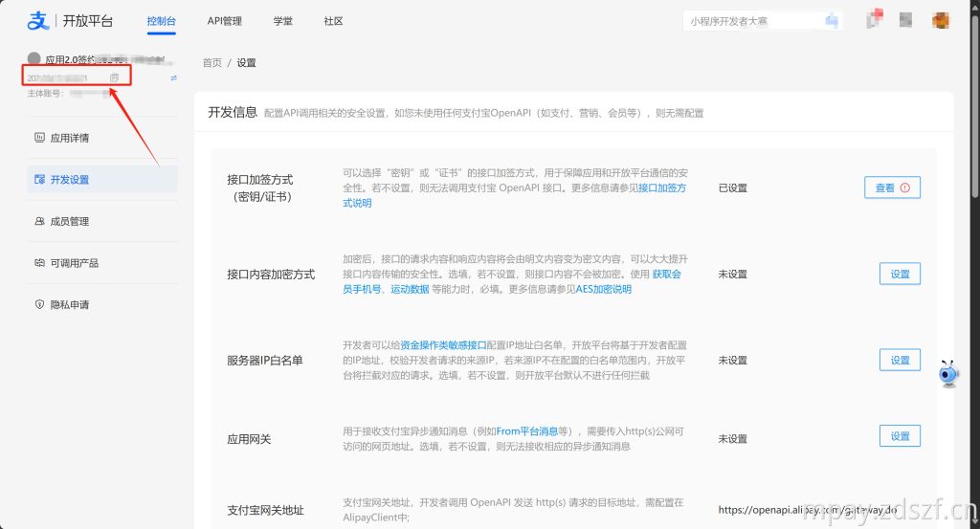This screenshot has height=529, width=980.
Task: Select 开发设置 in the sidebar
Action: coord(70,179)
